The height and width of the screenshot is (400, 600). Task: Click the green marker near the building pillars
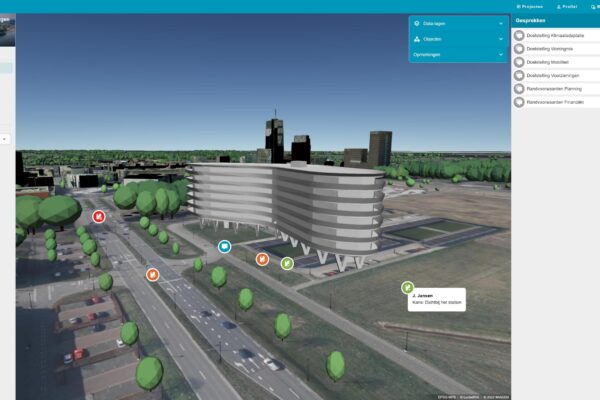287,263
